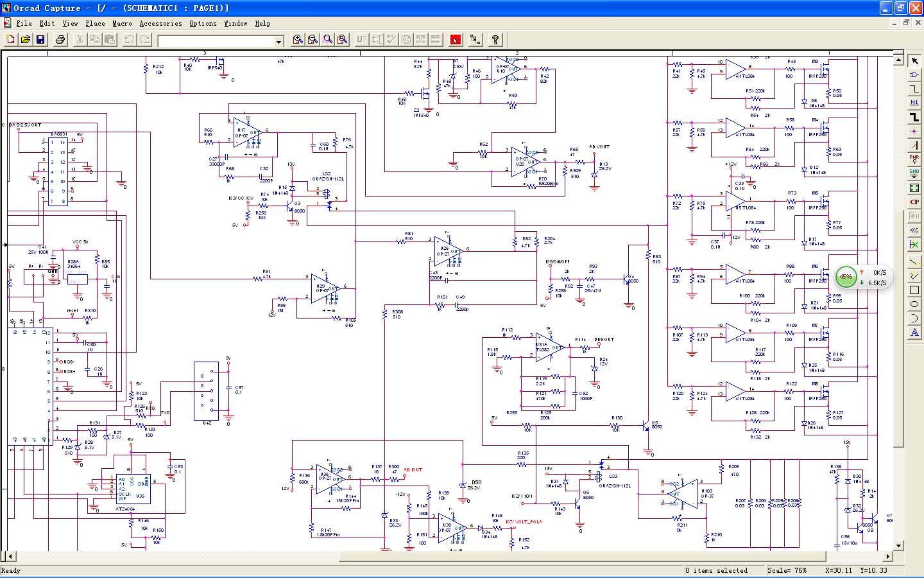The height and width of the screenshot is (578, 924).
Task: Open a file using the folder icon
Action: click(x=25, y=40)
